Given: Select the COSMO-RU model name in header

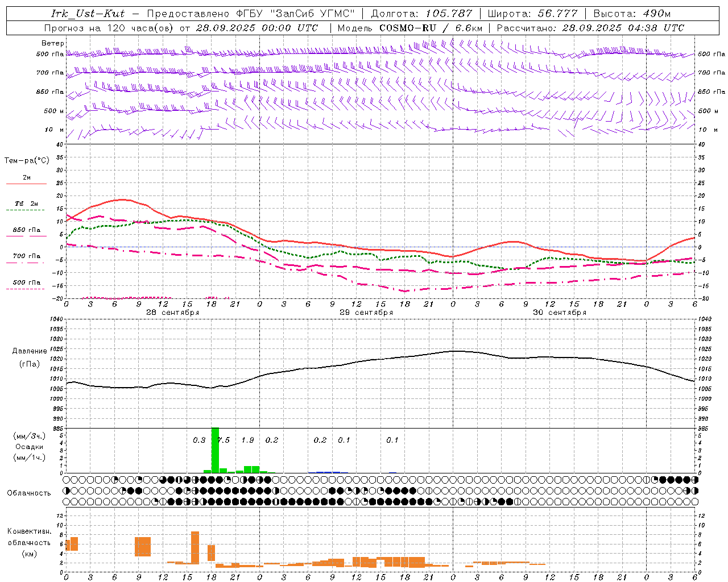Looking at the screenshot, I should [407, 28].
